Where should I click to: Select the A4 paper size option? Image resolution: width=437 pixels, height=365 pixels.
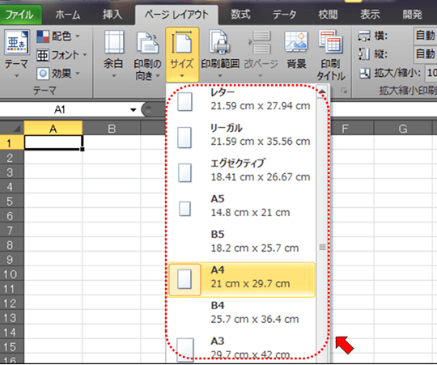tap(241, 279)
